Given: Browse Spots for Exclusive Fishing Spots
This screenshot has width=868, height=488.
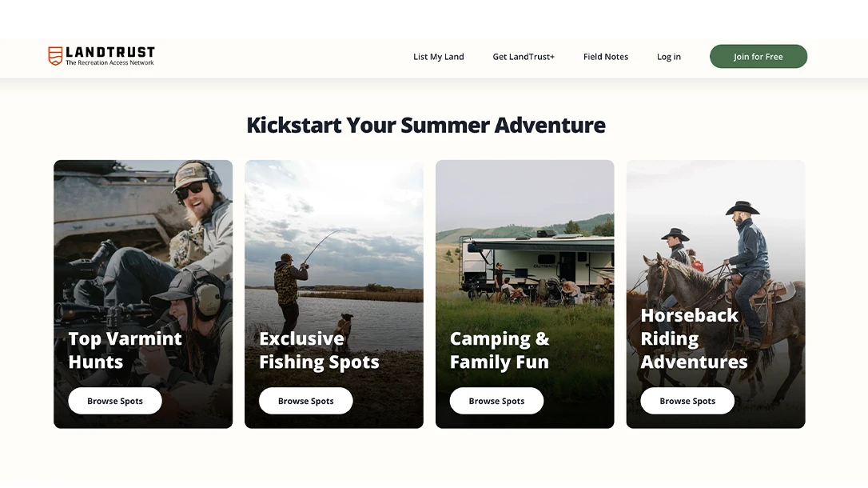Looking at the screenshot, I should (x=305, y=401).
